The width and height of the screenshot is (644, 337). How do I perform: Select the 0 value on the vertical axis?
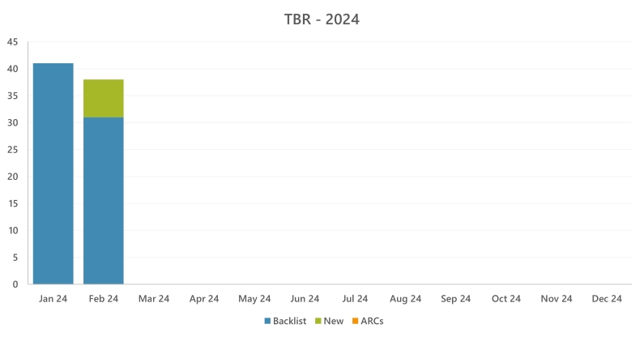(15, 284)
